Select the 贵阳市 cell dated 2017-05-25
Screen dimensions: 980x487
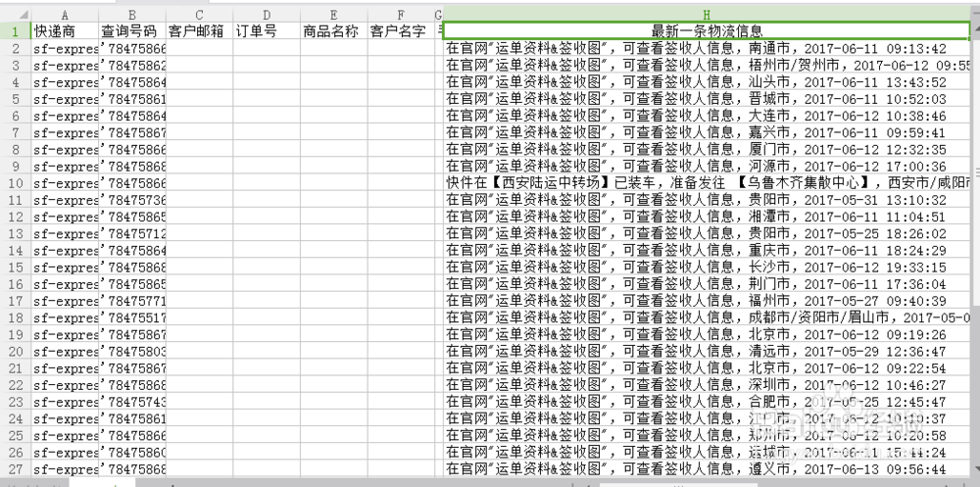click(707, 234)
